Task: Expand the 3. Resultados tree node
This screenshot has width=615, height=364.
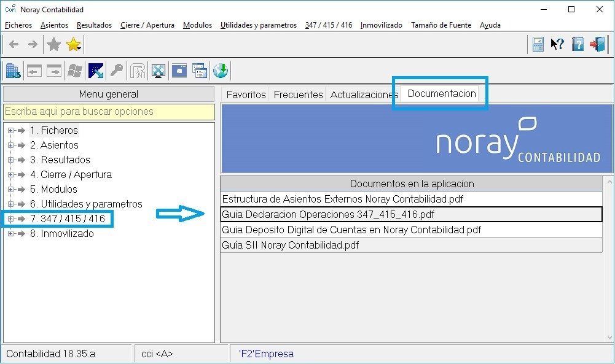Action: tap(11, 160)
